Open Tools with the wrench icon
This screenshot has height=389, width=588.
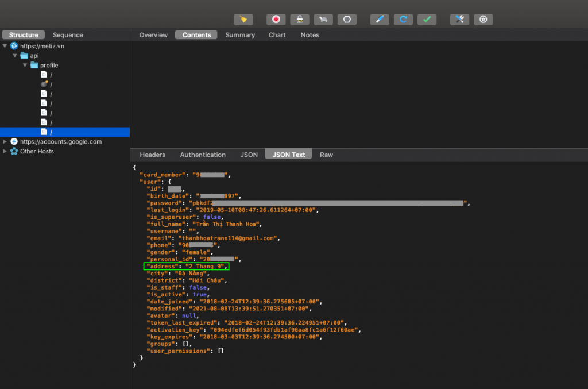pos(459,20)
